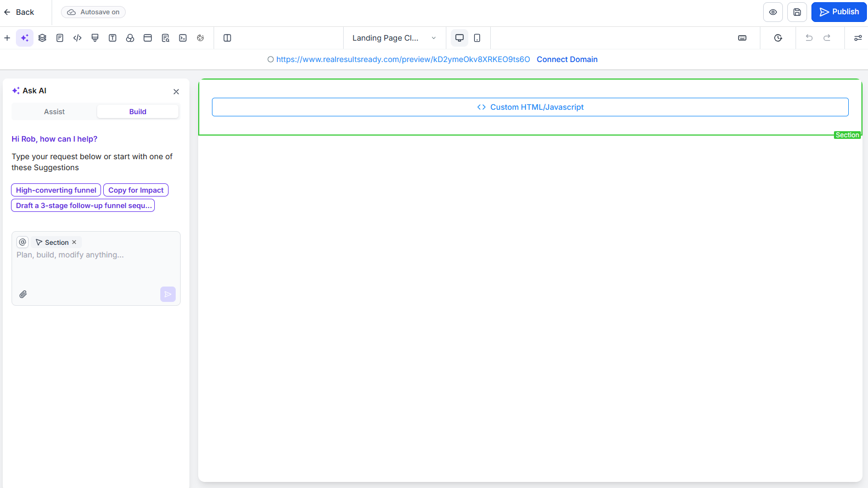Open the page document icon in toolbar
Viewport: 868px width, 488px height.
[60, 38]
